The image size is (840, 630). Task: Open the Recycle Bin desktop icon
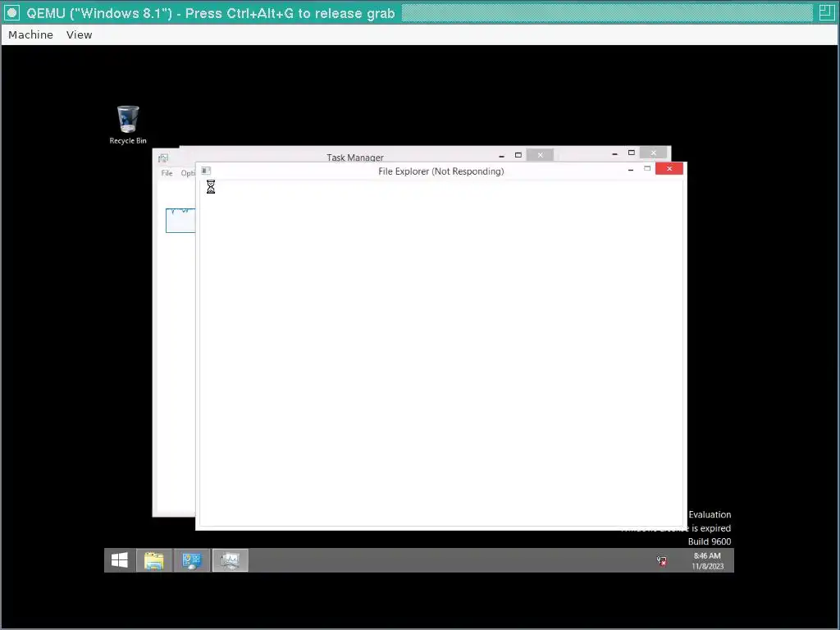tap(128, 125)
